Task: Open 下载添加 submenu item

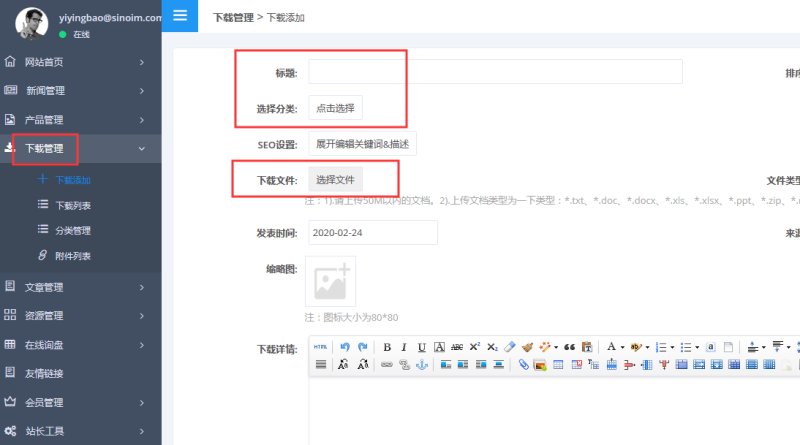Action: 73,180
